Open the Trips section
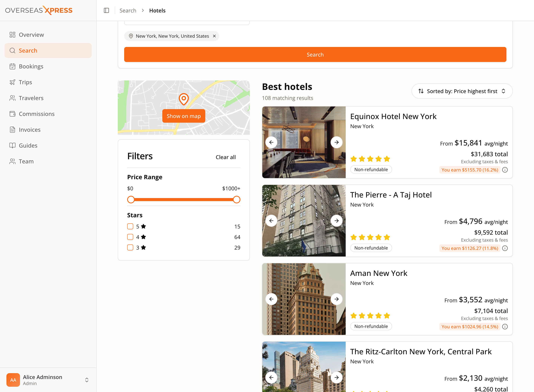Image resolution: width=534 pixels, height=392 pixels. tap(48, 82)
